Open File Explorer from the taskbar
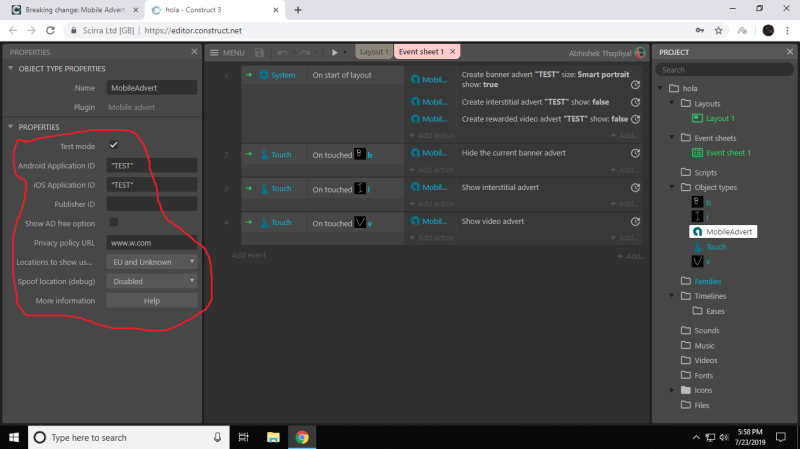The image size is (800, 449). (273, 437)
